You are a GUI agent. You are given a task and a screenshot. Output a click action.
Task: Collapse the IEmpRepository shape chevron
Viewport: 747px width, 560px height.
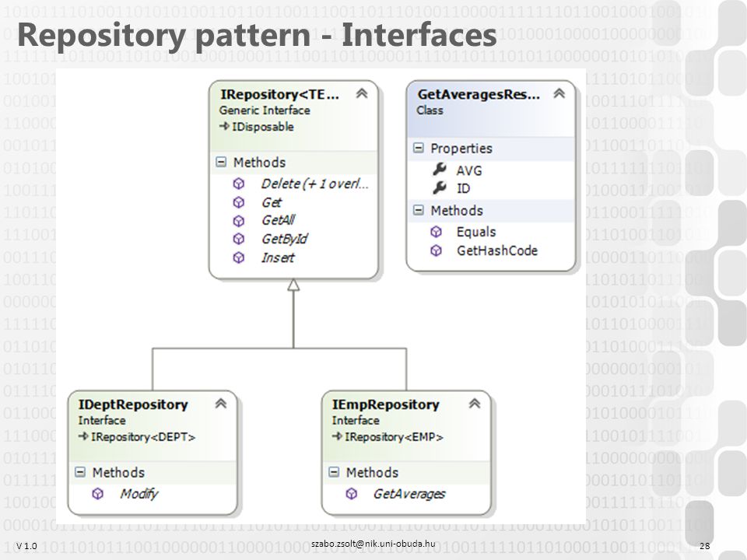(475, 404)
